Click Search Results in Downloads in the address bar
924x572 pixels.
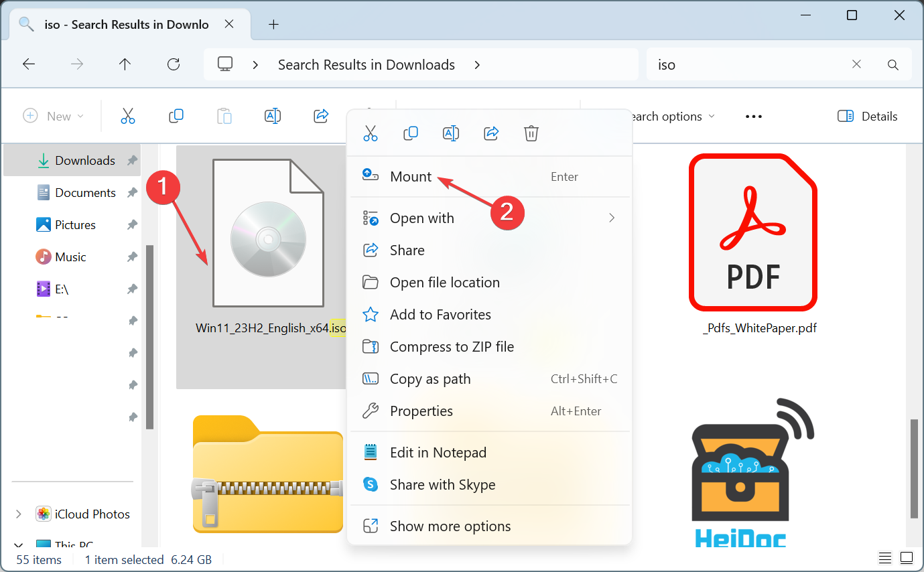point(367,65)
